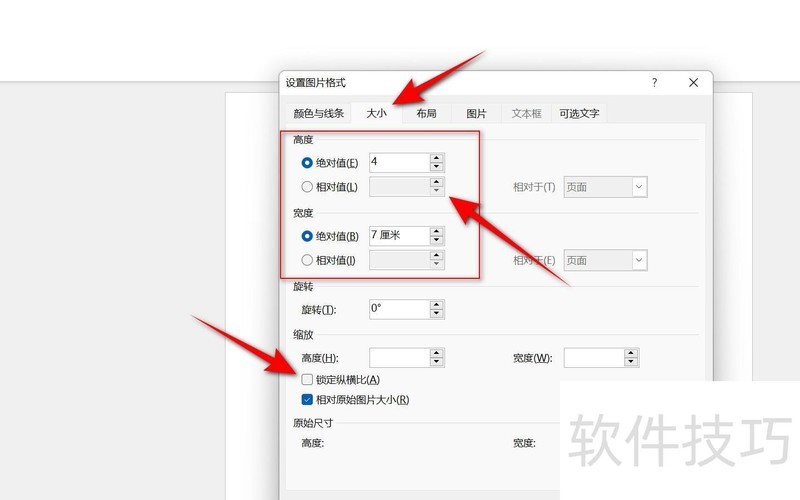The height and width of the screenshot is (500, 800).
Task: Select the height 相对值(L) radio button
Action: tap(307, 186)
